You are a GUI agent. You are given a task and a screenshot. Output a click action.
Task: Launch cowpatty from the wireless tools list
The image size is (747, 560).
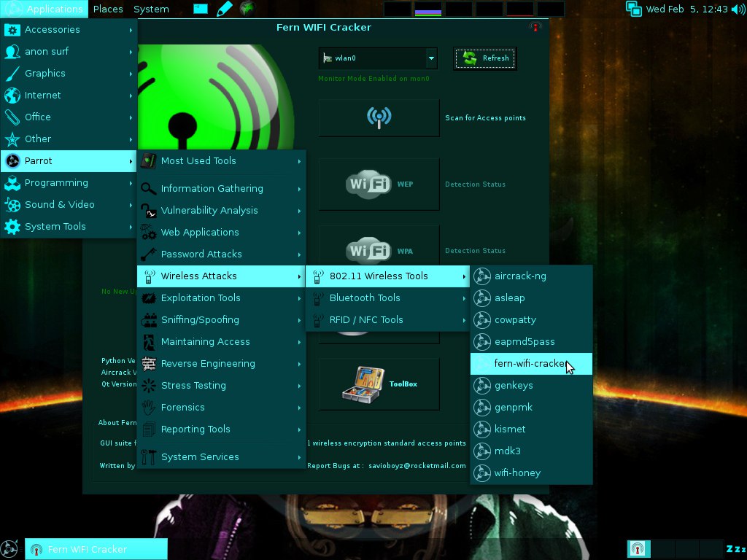[531, 320]
